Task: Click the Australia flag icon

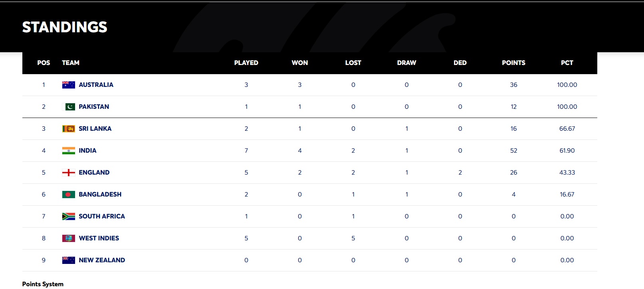Action: coord(69,85)
